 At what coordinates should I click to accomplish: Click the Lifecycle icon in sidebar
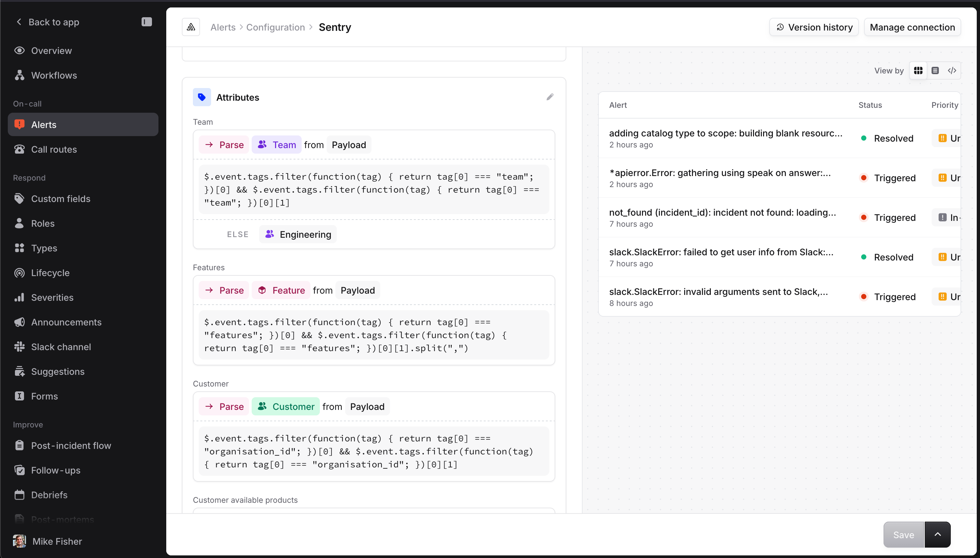(19, 273)
